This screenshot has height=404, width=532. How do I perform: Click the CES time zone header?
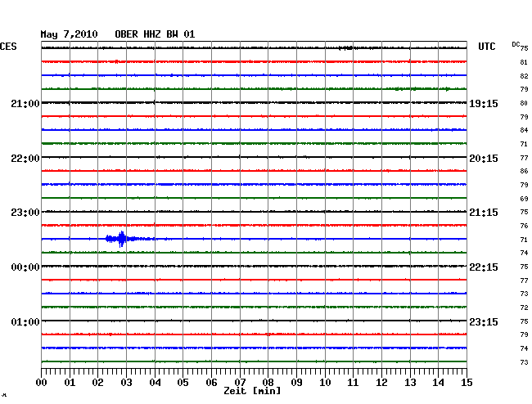point(8,47)
